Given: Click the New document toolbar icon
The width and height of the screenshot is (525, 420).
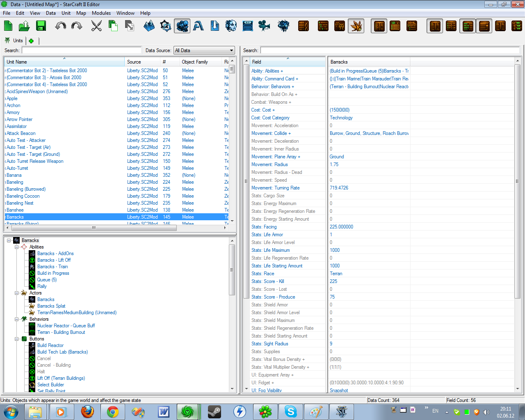Looking at the screenshot, I should [x=8, y=26].
